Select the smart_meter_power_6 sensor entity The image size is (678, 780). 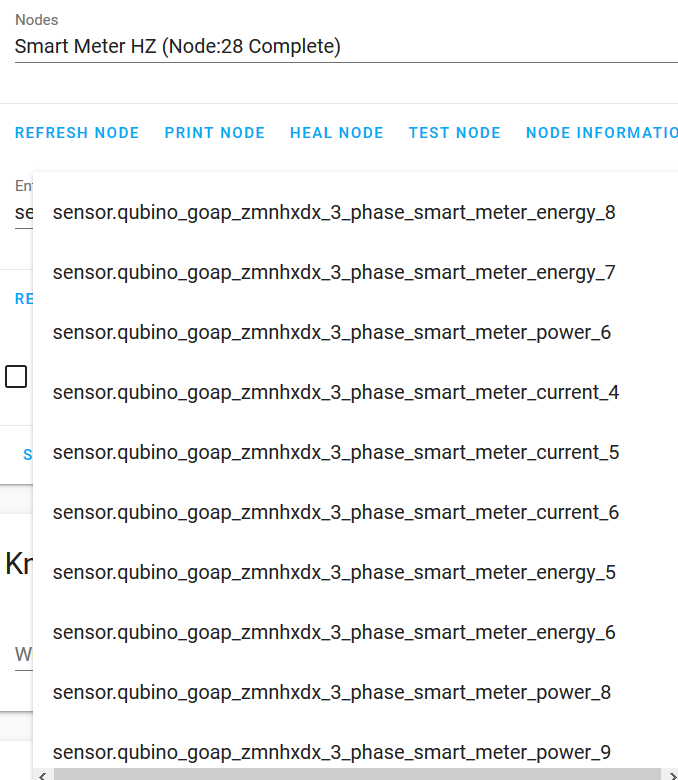coord(332,332)
